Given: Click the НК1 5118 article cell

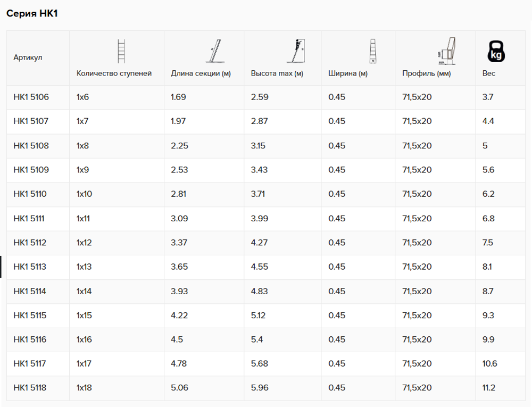Looking at the screenshot, I should [x=30, y=388].
